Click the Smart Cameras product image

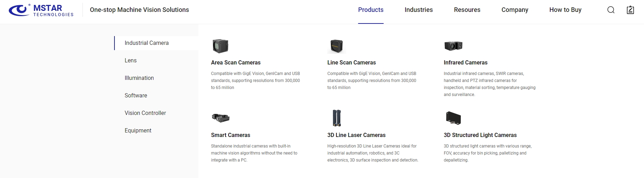[x=221, y=118]
